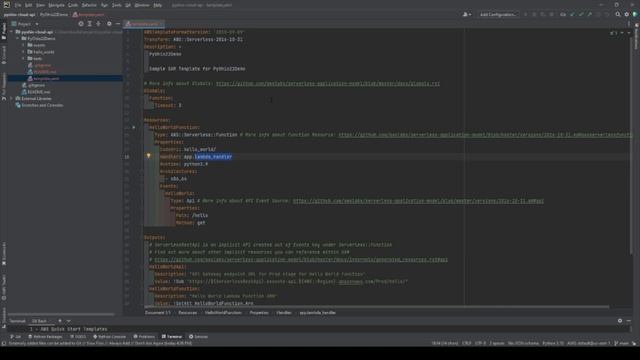Open the Refactor menu

pos(89,5)
